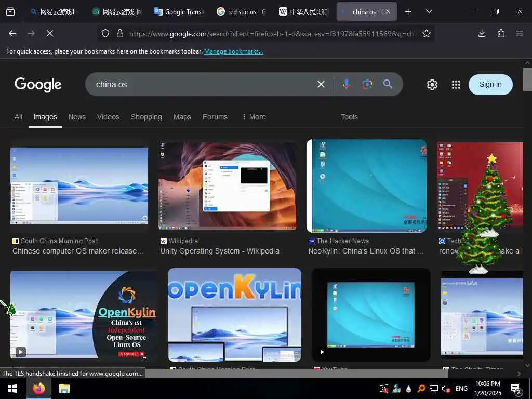The image size is (532, 399).
Task: Click into the china os search field
Action: pos(204,84)
